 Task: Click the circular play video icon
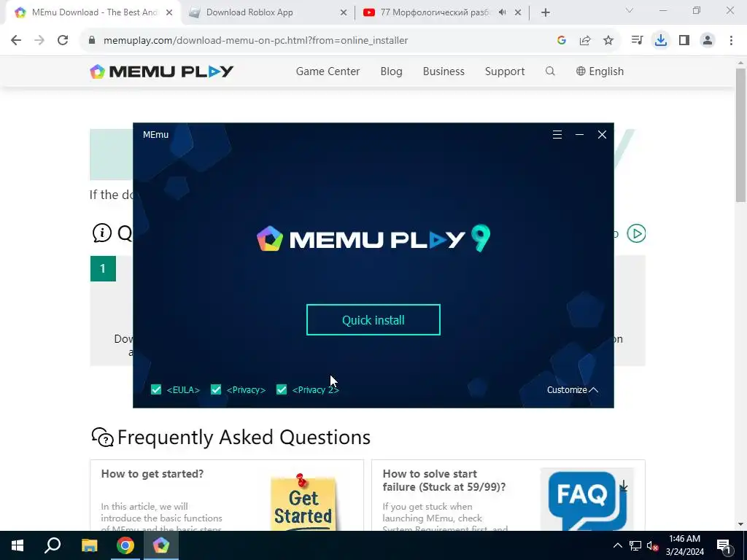click(x=636, y=233)
